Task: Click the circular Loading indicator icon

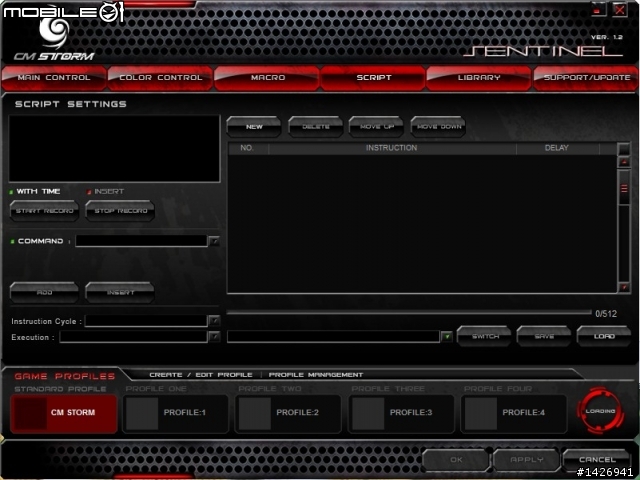Action: 600,411
